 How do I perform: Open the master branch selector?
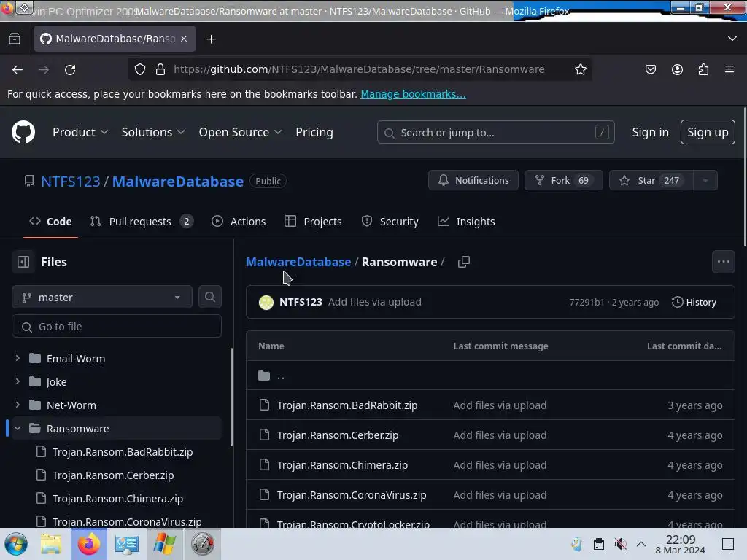[x=102, y=297]
